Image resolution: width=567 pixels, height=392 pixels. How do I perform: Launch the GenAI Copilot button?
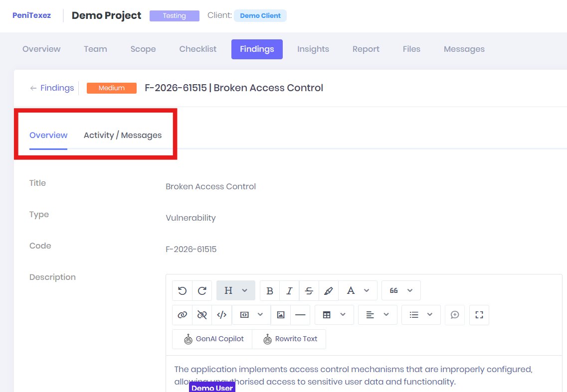(x=212, y=339)
